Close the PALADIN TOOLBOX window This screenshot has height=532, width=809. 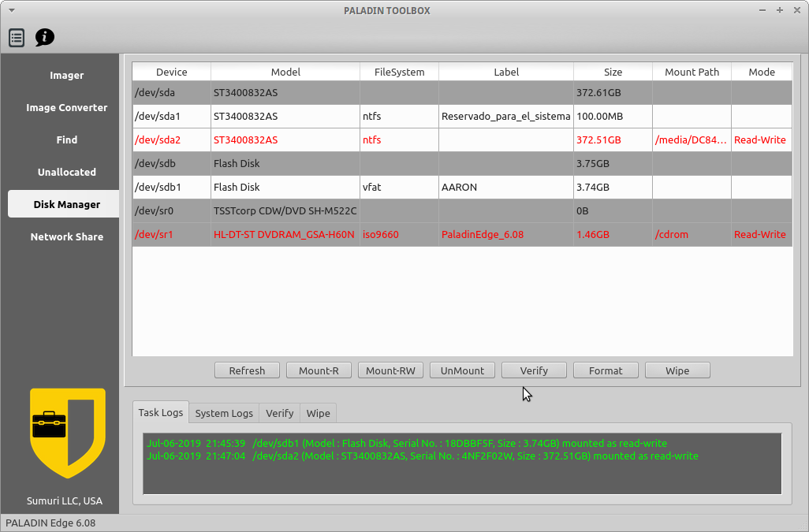tap(796, 10)
